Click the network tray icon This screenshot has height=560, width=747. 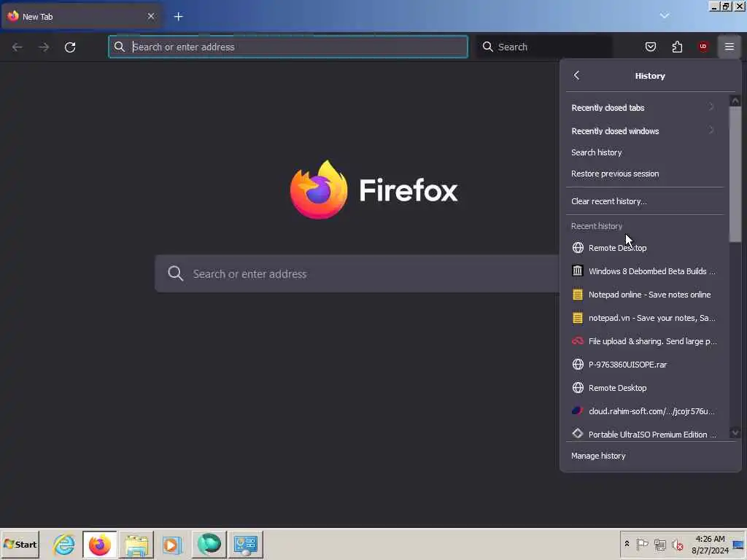pyautogui.click(x=659, y=544)
